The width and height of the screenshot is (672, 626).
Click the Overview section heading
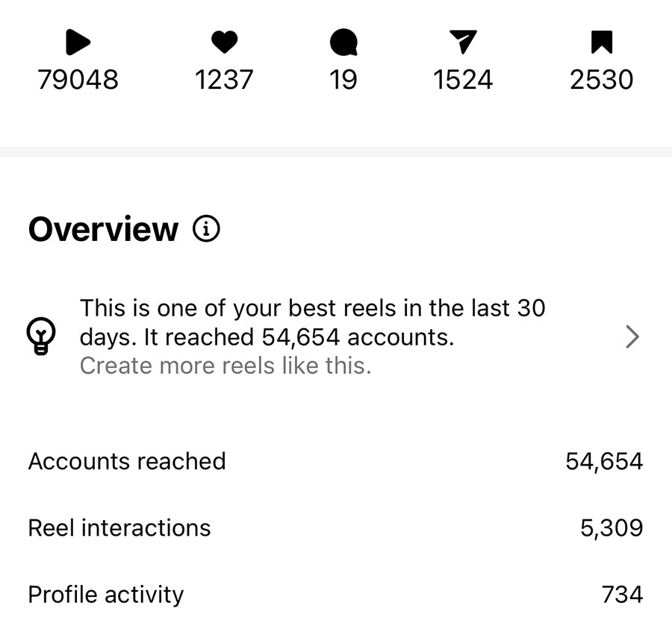tap(103, 229)
